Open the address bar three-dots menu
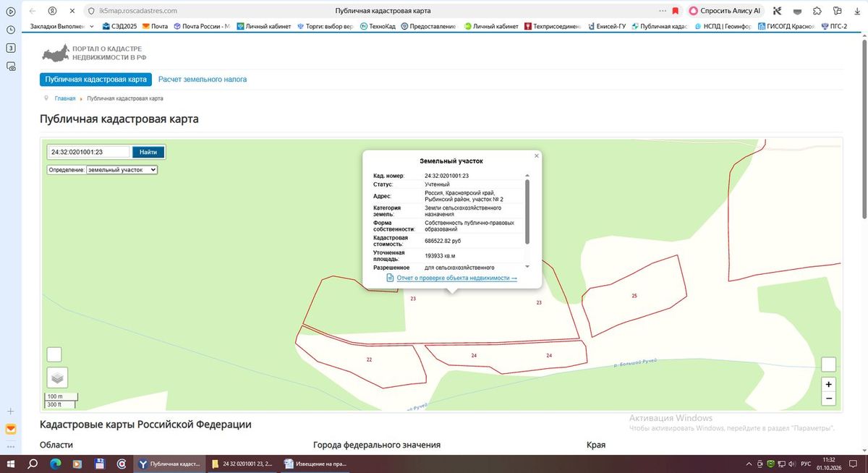868x473 pixels. click(x=663, y=11)
